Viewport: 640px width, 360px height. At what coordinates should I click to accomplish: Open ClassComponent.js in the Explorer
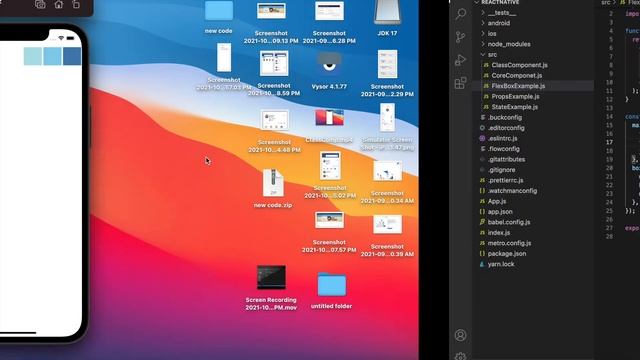click(533, 65)
